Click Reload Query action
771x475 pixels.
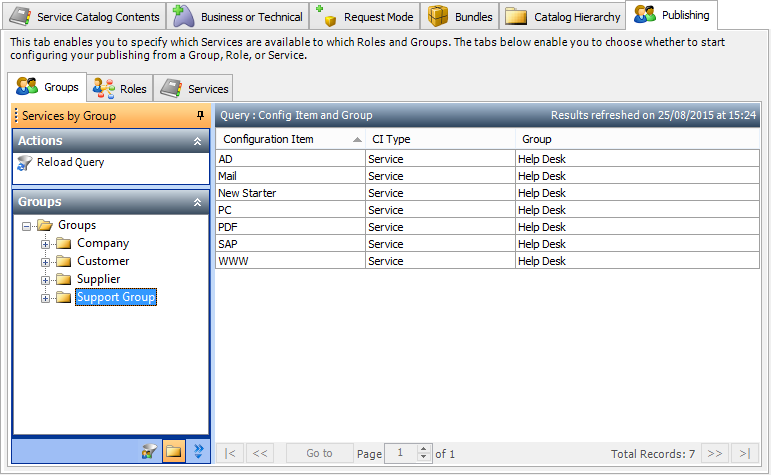pos(70,162)
